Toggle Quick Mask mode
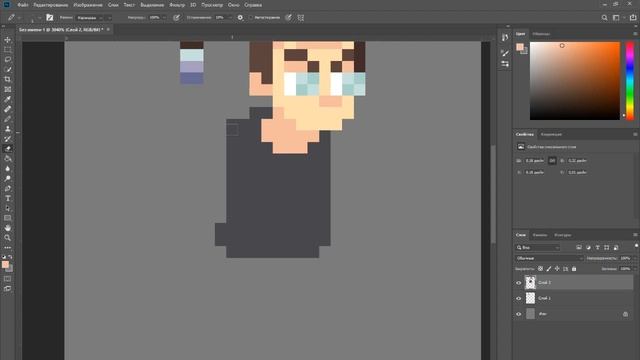The image size is (640, 360). click(x=8, y=279)
